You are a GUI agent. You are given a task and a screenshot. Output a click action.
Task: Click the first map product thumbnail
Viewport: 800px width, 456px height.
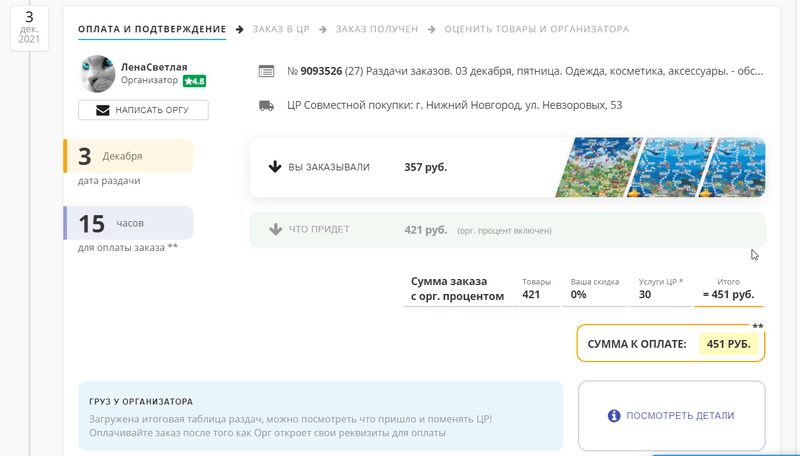[x=598, y=167]
